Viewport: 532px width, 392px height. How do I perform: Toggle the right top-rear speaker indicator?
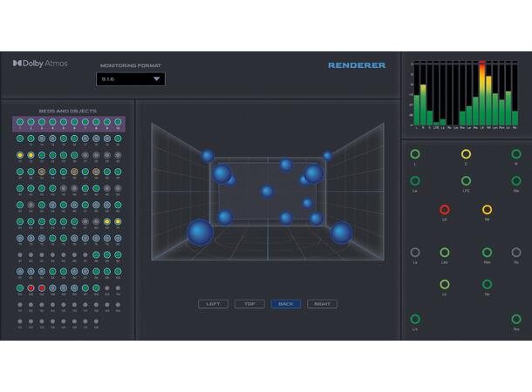click(487, 284)
